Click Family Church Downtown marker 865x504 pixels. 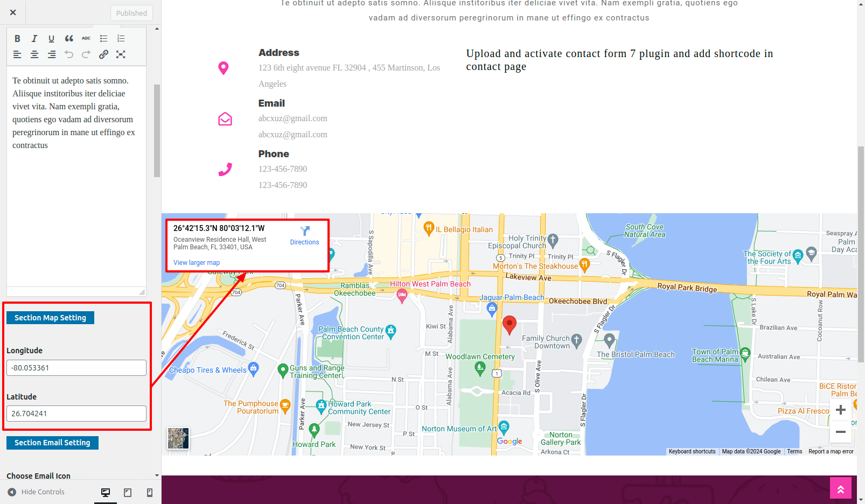577,340
